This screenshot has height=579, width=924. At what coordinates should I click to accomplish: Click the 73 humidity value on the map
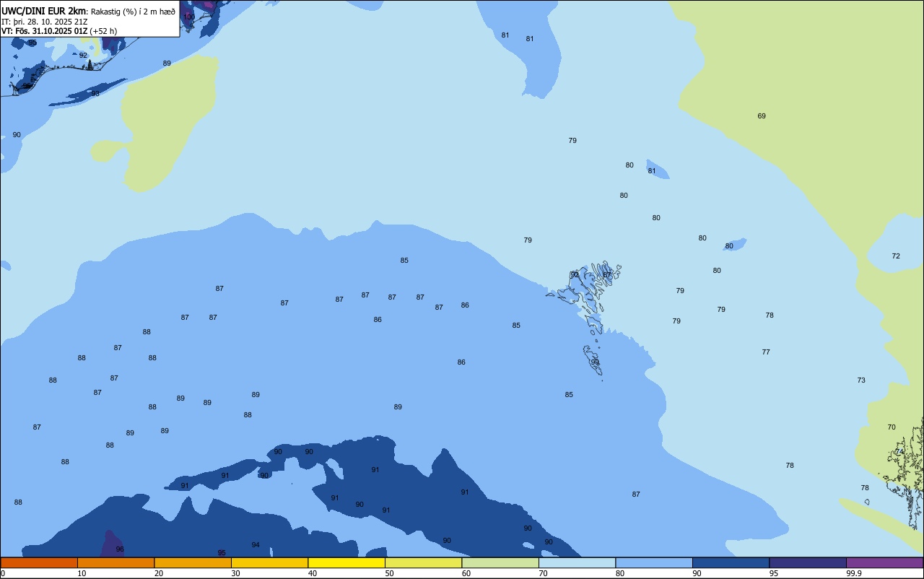click(x=861, y=380)
